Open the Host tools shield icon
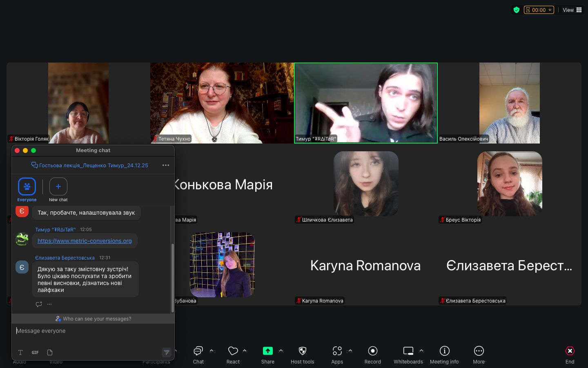 302,351
